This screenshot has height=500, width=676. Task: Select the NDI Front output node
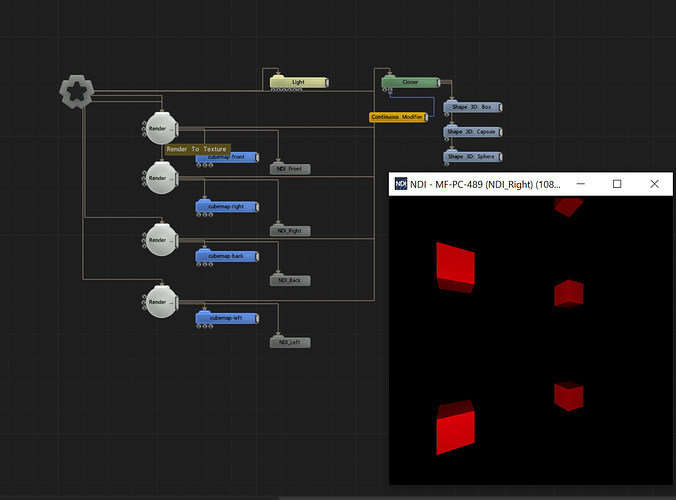[290, 169]
